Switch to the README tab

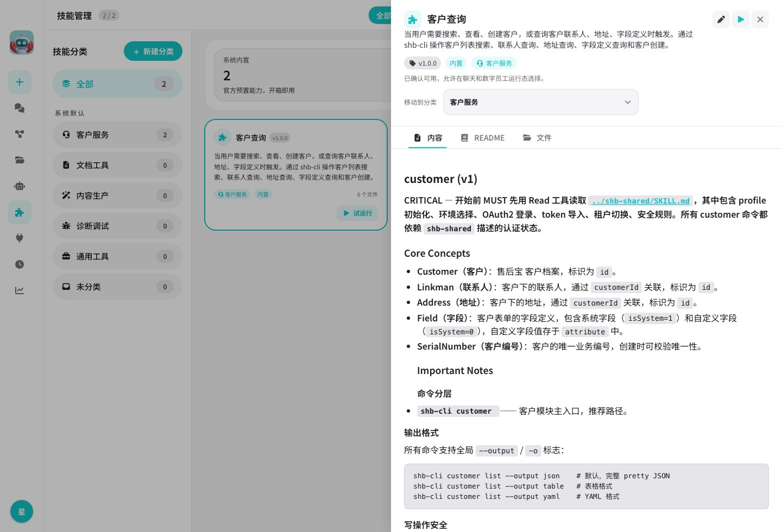click(483, 138)
